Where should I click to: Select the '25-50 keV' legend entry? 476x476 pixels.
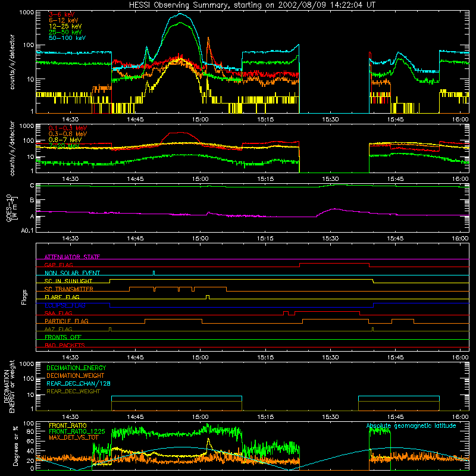tap(65, 32)
